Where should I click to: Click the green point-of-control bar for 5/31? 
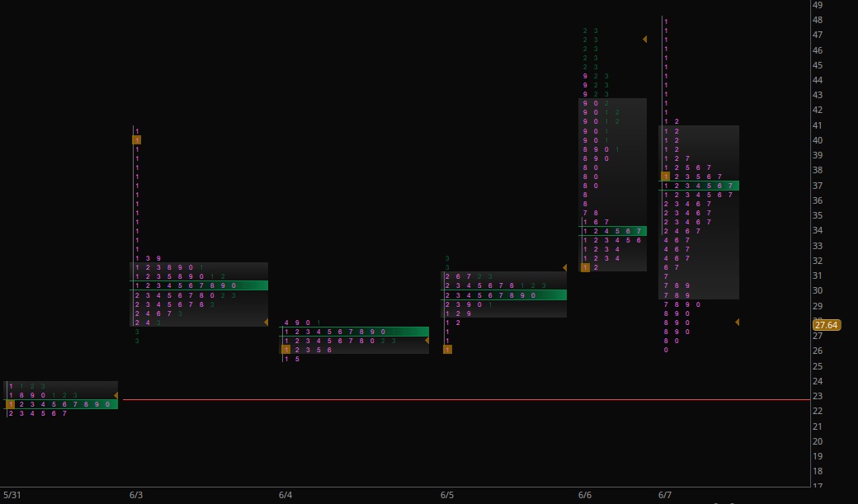click(61, 404)
